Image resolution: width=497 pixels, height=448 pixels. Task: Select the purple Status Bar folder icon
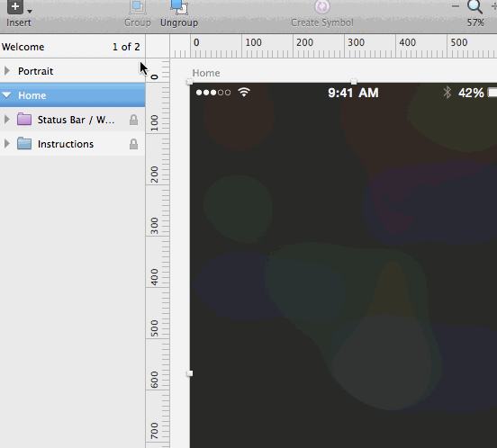[24, 119]
